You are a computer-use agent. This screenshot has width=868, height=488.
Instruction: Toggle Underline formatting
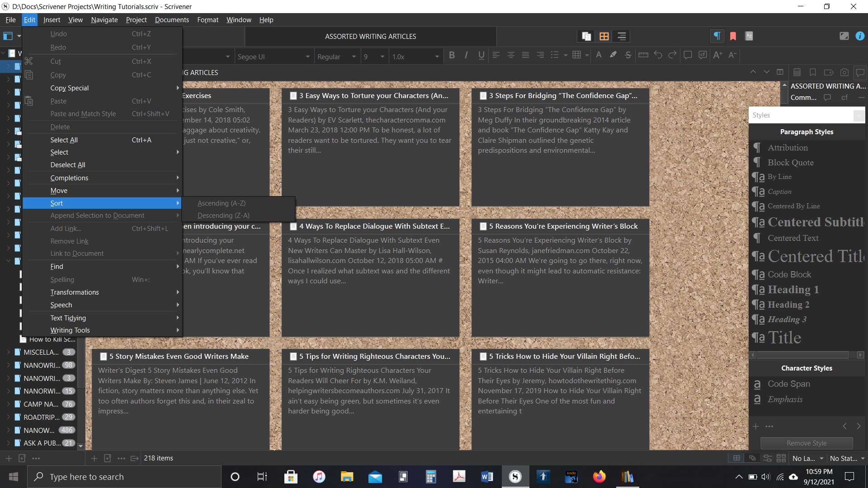point(481,55)
